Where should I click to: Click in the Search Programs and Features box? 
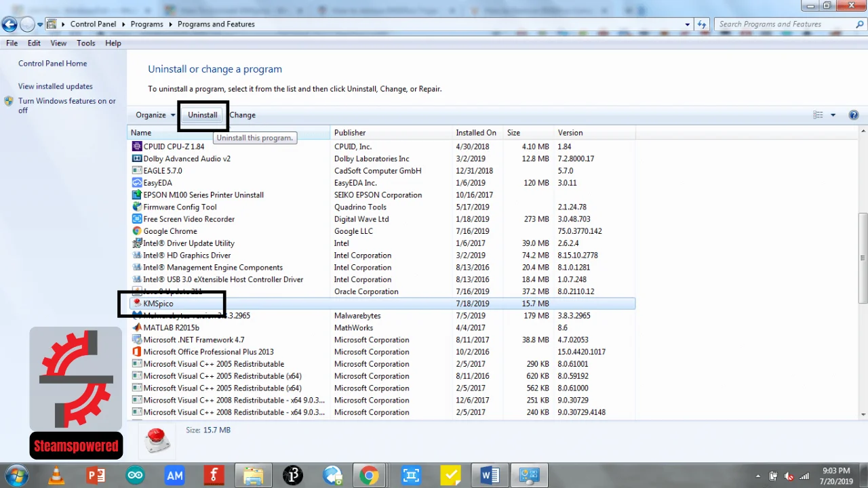click(783, 24)
